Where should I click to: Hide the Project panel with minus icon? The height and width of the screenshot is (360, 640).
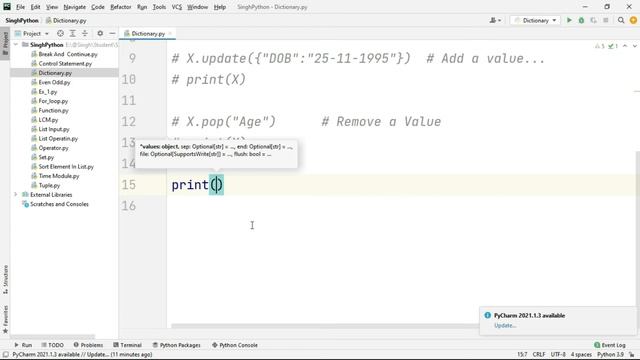click(x=112, y=33)
